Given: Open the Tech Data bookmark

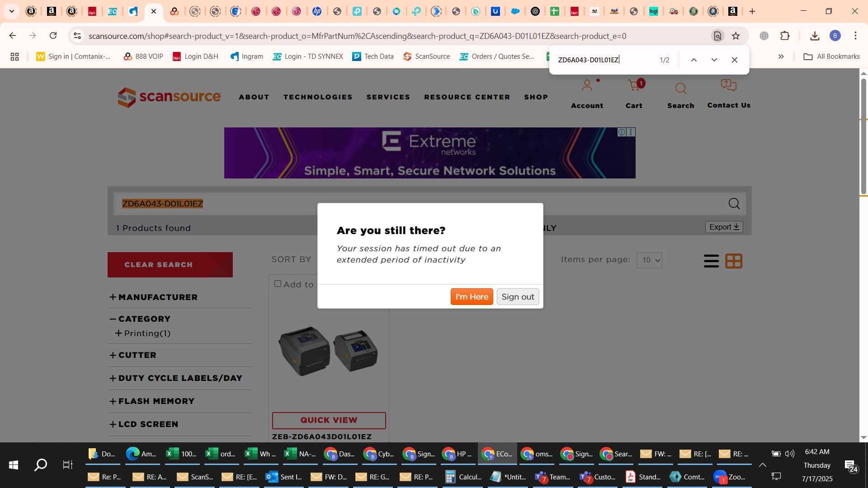Looking at the screenshot, I should pyautogui.click(x=373, y=56).
